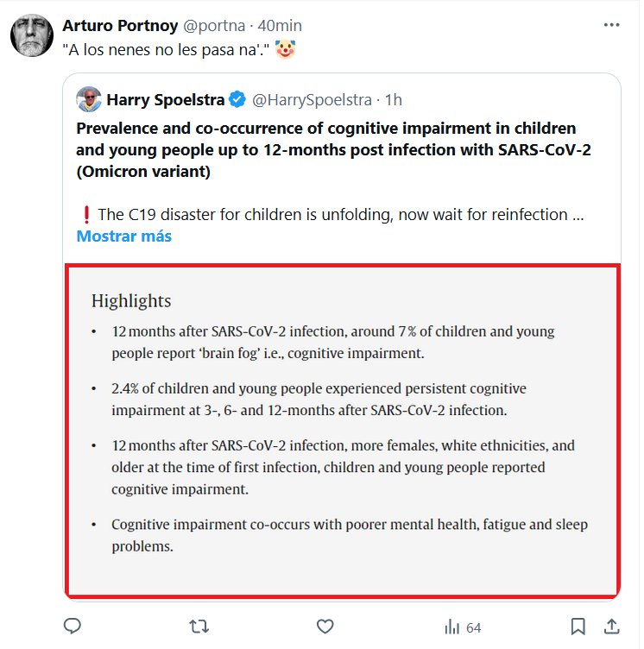
Task: Click the reply speech bubble icon
Action: (73, 626)
